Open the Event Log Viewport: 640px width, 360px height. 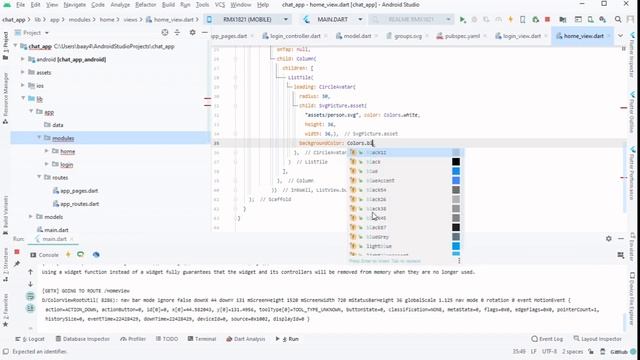(547, 339)
